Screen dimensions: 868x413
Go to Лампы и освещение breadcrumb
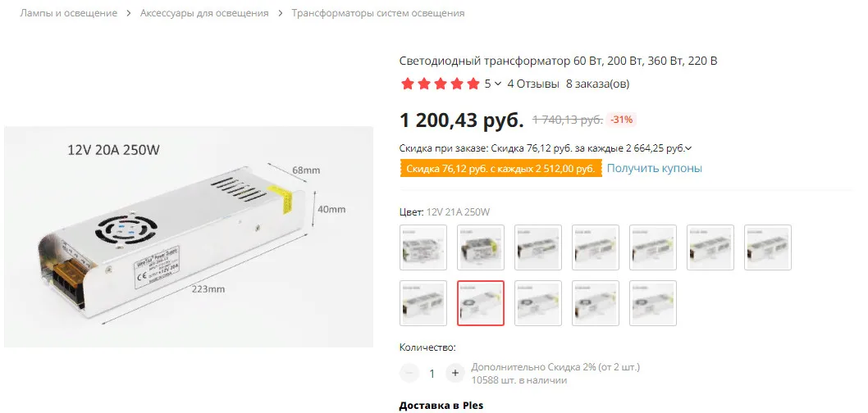[69, 13]
